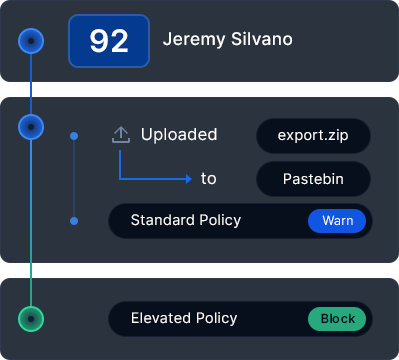
Task: Open the Pastebin destination pill
Action: tap(313, 179)
